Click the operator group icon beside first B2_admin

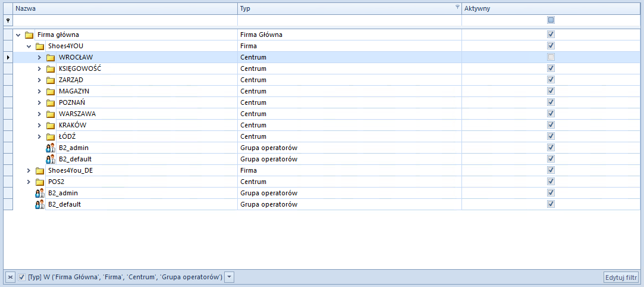click(50, 148)
